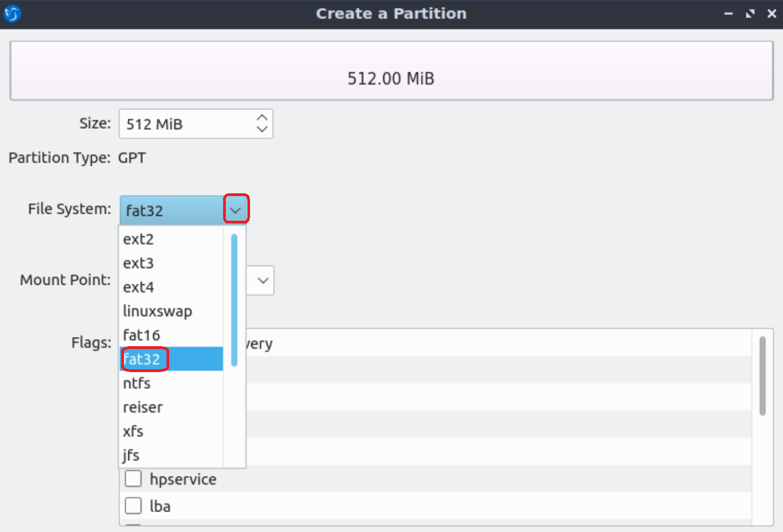783x532 pixels.
Task: Click the application icon in the title bar
Action: (12, 13)
